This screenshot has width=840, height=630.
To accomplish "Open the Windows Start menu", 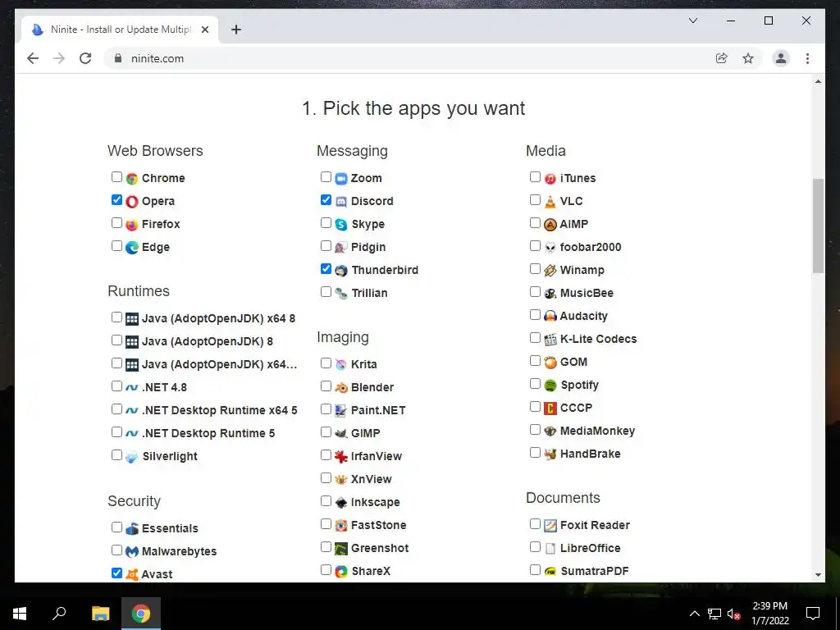I will tap(20, 614).
